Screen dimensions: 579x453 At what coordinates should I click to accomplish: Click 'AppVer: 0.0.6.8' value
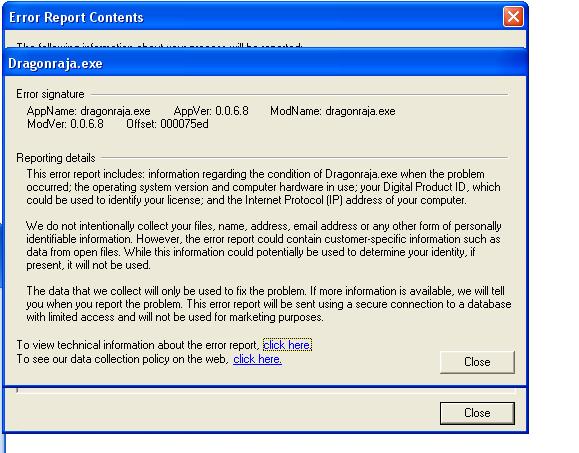pyautogui.click(x=211, y=111)
